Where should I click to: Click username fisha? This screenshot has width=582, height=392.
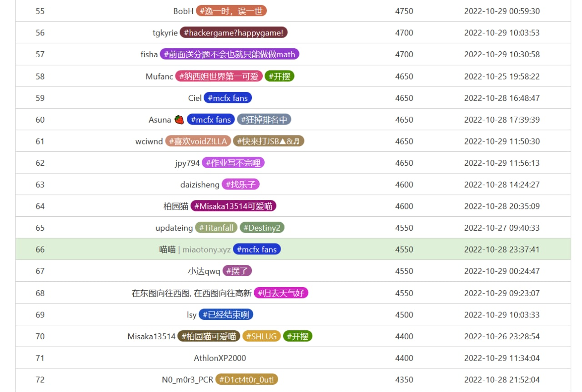[149, 55]
